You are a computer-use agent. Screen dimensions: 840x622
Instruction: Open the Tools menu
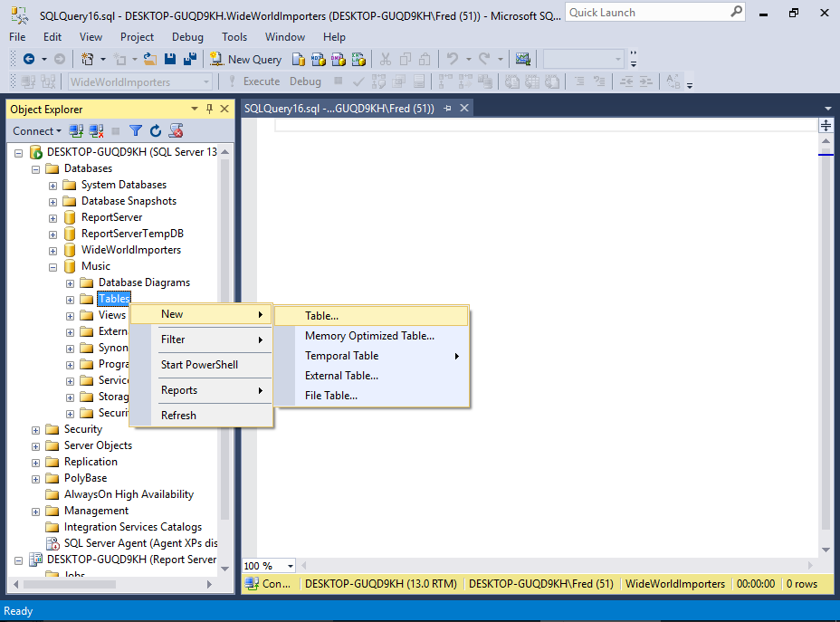tap(234, 37)
